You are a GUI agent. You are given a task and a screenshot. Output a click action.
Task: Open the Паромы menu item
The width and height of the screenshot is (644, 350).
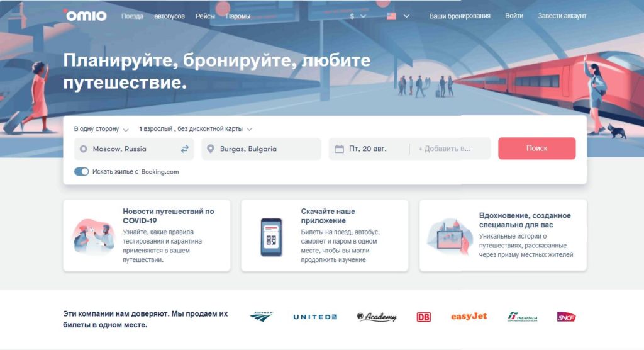pos(238,16)
